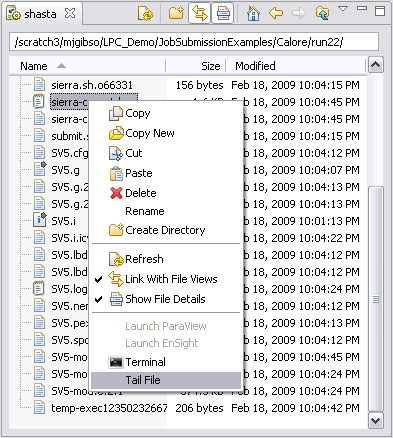The height and width of the screenshot is (438, 393).
Task: Open the view menu dropdown triangle
Action: coord(343,9)
